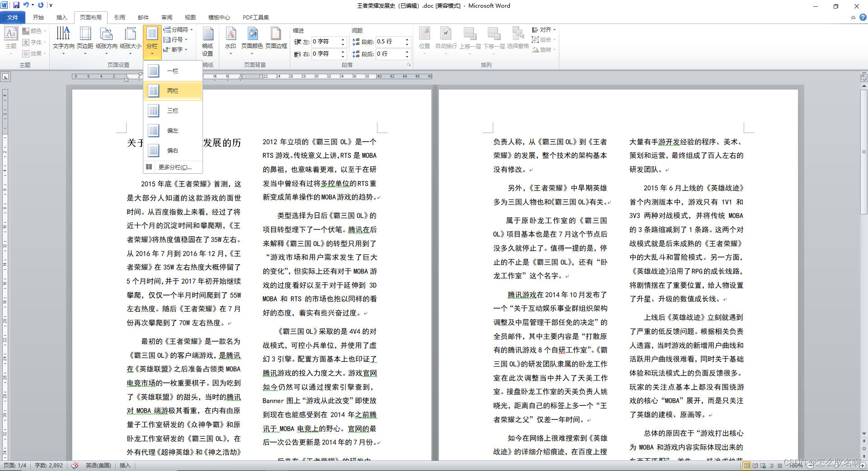
Task: Click the Word Help question mark icon
Action: pyautogui.click(x=863, y=17)
